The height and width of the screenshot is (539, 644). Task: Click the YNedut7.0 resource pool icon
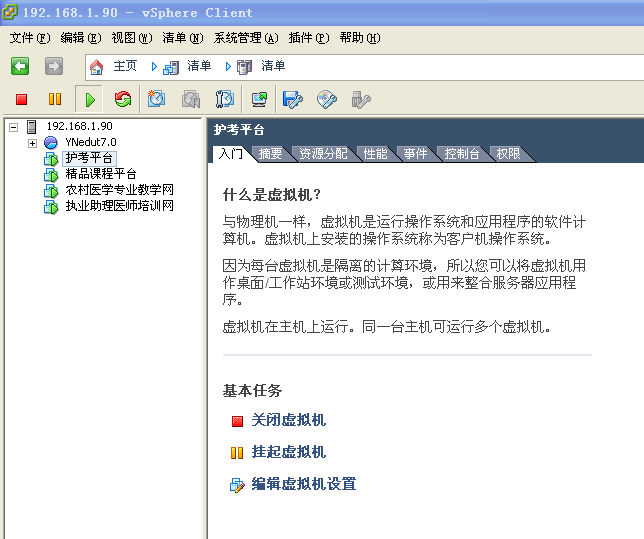click(x=51, y=143)
